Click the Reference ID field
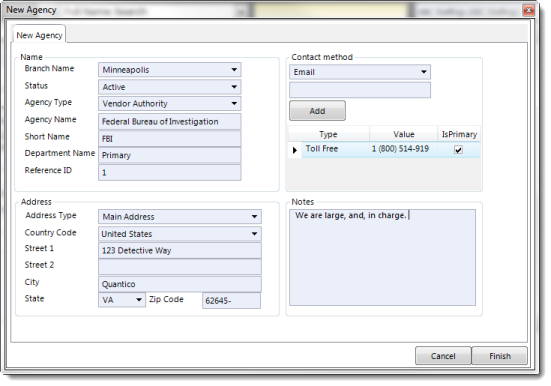This screenshot has height=386, width=551. tap(169, 172)
